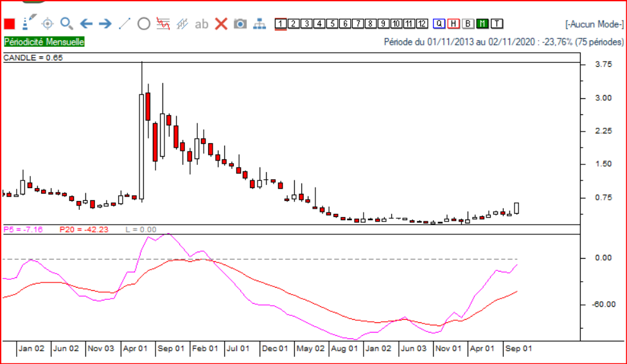The height and width of the screenshot is (364, 627).
Task: Click the last white candlestick on the chart
Action: point(517,208)
